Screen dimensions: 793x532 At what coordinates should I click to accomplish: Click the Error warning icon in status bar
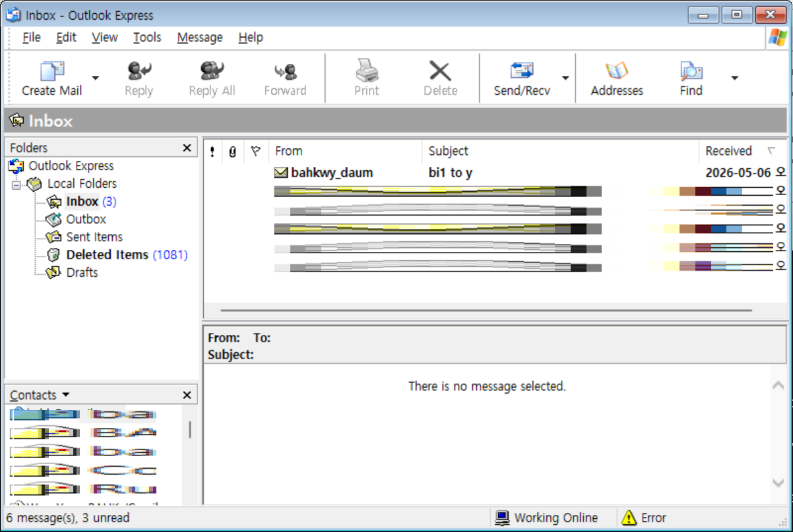[x=629, y=518]
